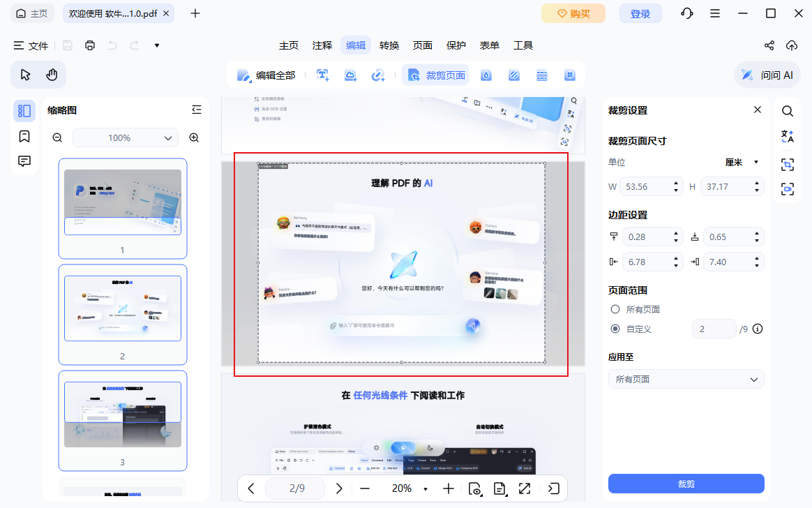Click the blue 裁剪 button
Image resolution: width=812 pixels, height=508 pixels.
[x=686, y=484]
